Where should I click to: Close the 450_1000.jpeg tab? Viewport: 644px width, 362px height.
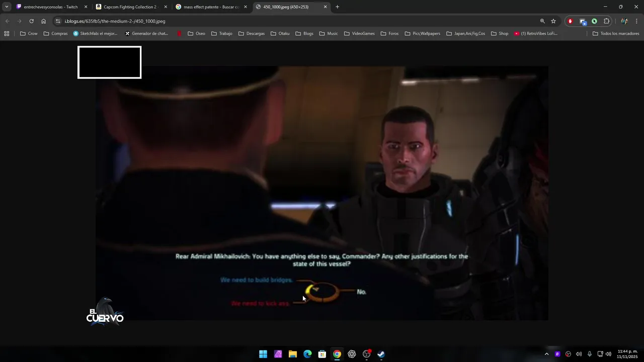point(325,7)
